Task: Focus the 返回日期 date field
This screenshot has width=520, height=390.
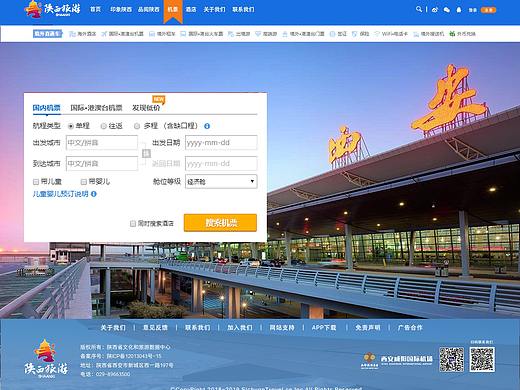Action: coord(221,164)
